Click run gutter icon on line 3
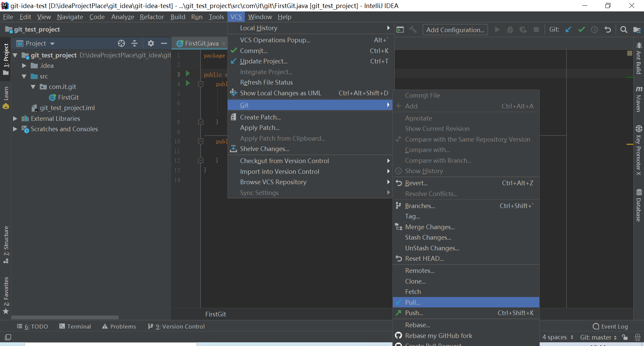This screenshot has width=644, height=346. tap(188, 73)
